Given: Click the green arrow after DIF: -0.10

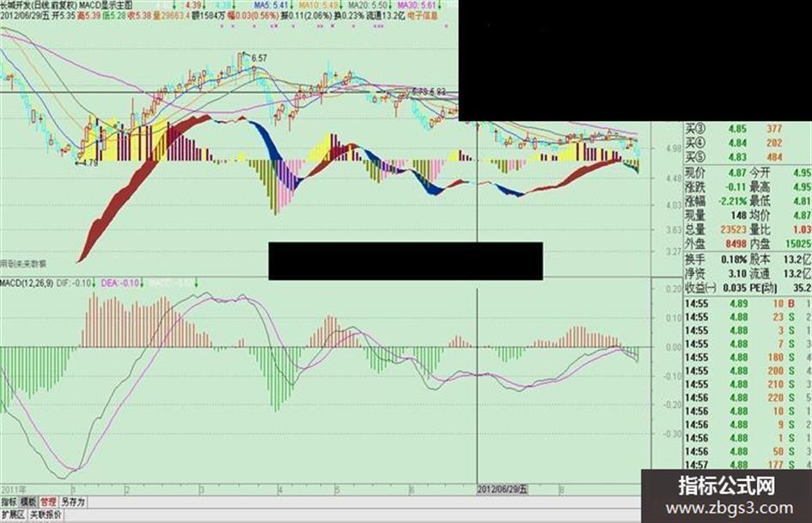Looking at the screenshot, I should tap(95, 283).
